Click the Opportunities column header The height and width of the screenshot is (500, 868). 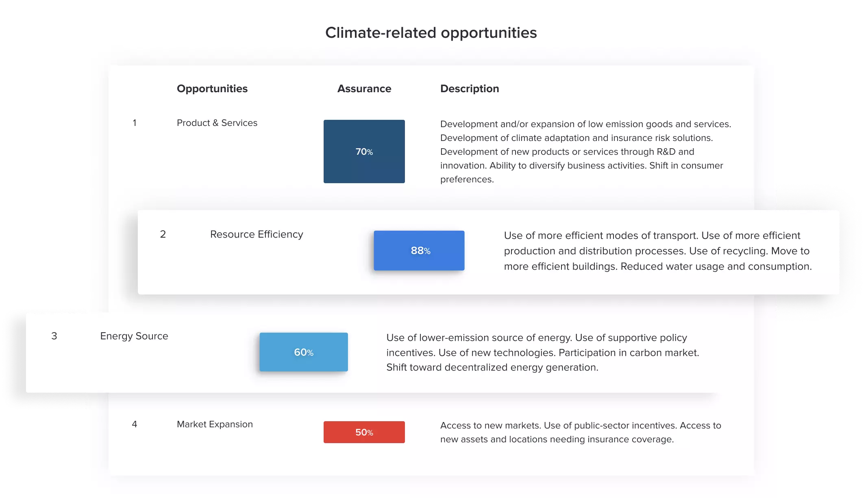[212, 89]
